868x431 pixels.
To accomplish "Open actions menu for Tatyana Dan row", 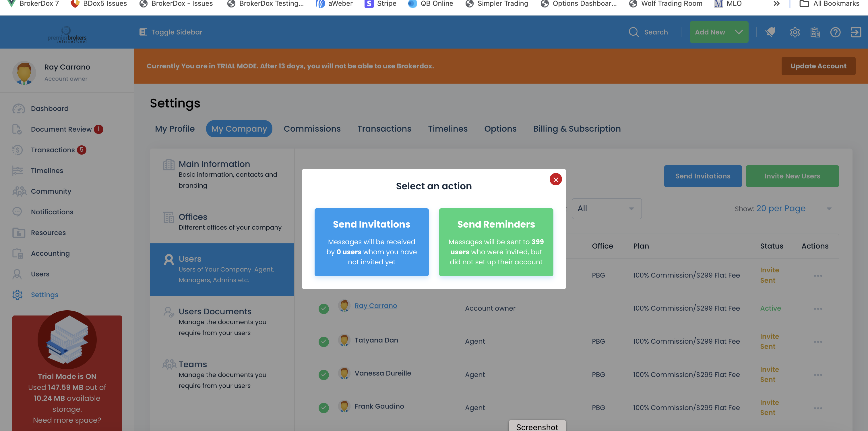I will [818, 342].
